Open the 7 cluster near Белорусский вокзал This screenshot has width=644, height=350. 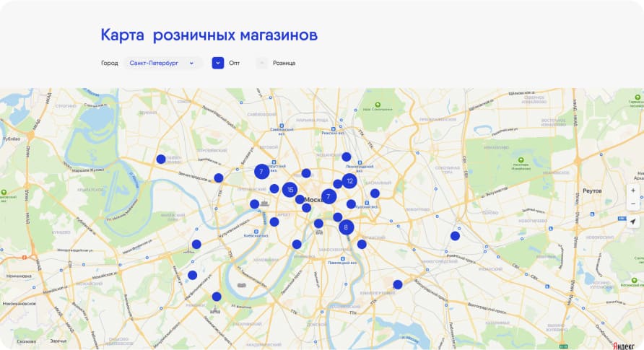(x=261, y=172)
